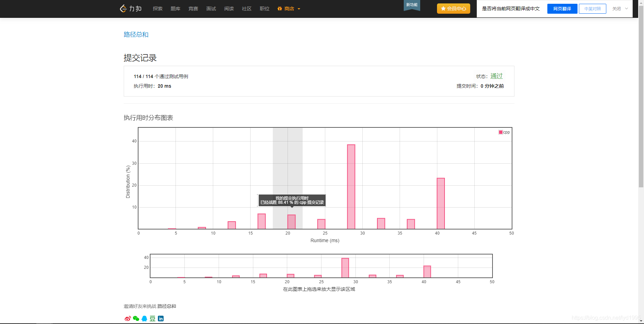Open the 竞赛 menu item
The image size is (644, 324).
[x=193, y=9]
